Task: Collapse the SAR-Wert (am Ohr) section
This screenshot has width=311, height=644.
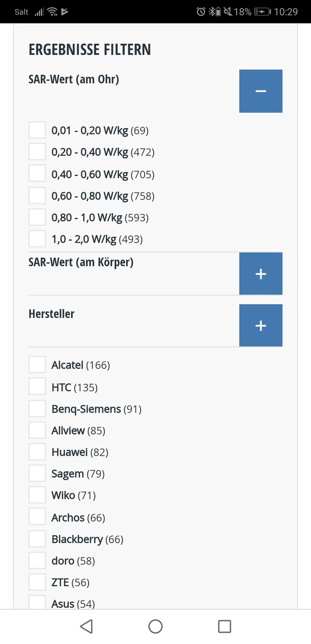Action: 261,91
